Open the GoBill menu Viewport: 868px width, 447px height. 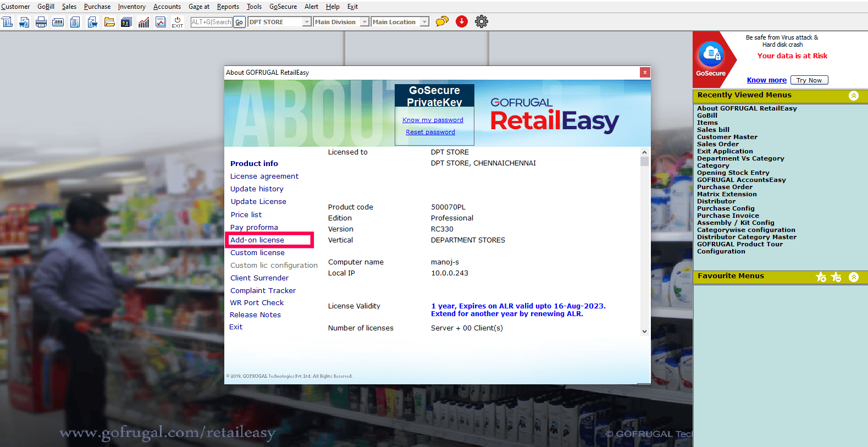pos(46,7)
